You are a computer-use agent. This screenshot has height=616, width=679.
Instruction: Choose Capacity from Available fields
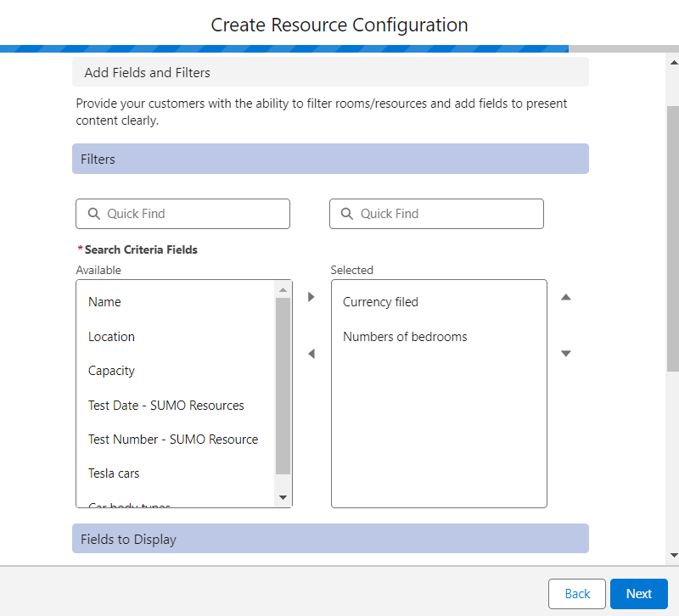(111, 371)
